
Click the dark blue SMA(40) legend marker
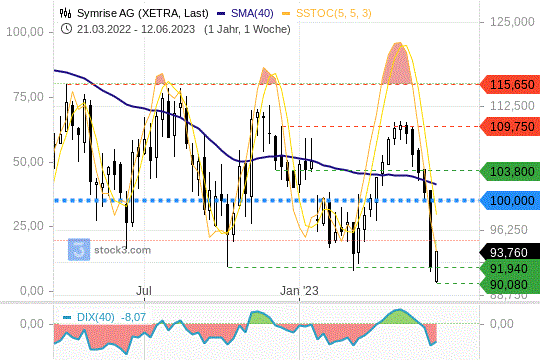coord(221,14)
